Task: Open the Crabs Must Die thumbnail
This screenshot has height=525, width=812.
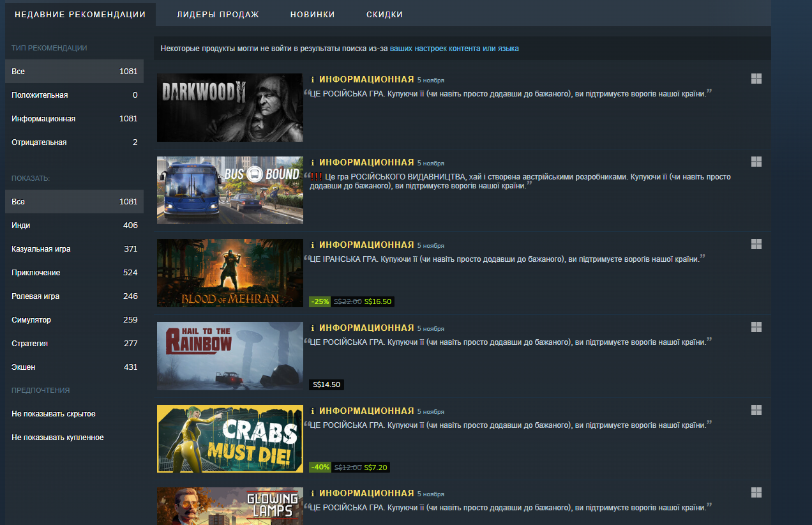Action: tap(230, 439)
